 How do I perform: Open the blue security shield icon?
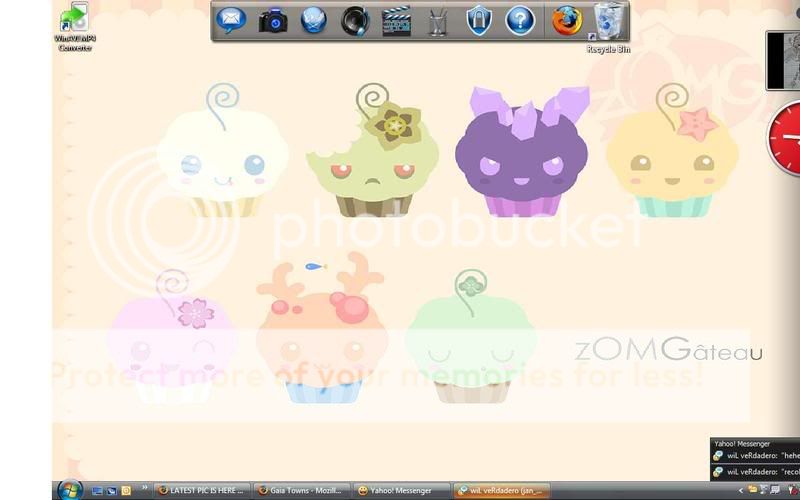pos(479,20)
